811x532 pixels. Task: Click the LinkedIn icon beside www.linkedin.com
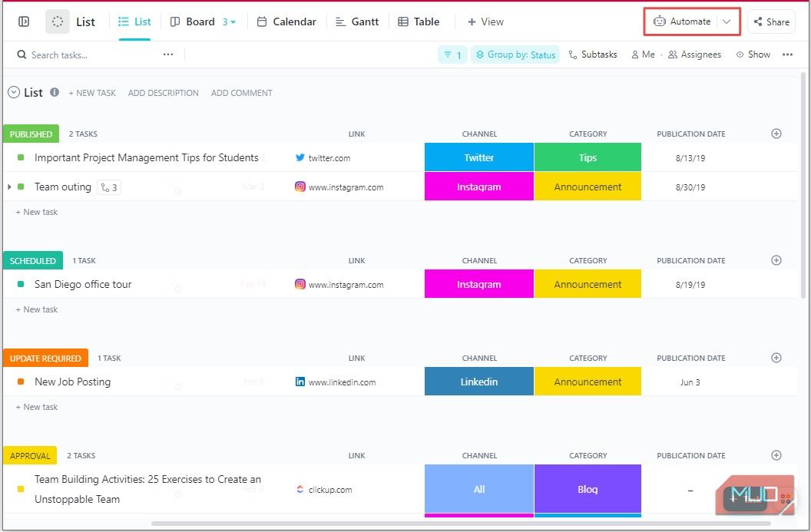(x=300, y=382)
